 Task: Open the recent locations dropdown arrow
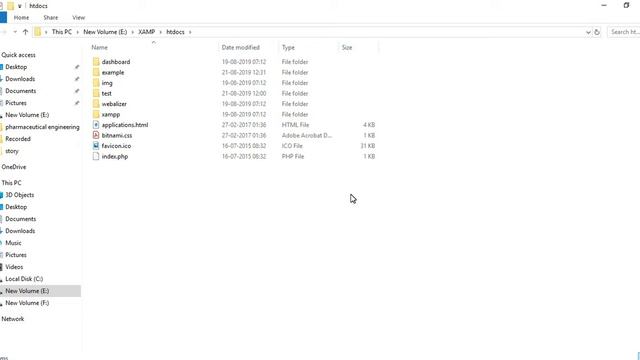pyautogui.click(x=15, y=32)
